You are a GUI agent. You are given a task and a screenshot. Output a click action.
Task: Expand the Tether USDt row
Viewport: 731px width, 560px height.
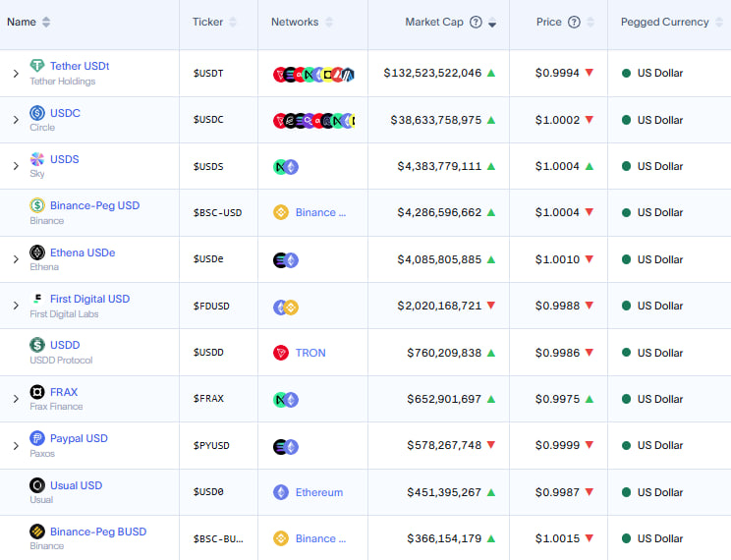(16, 74)
